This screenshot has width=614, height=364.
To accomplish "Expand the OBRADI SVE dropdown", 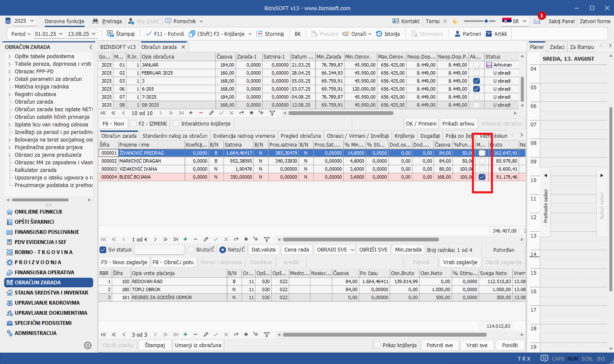I will tap(352, 250).
